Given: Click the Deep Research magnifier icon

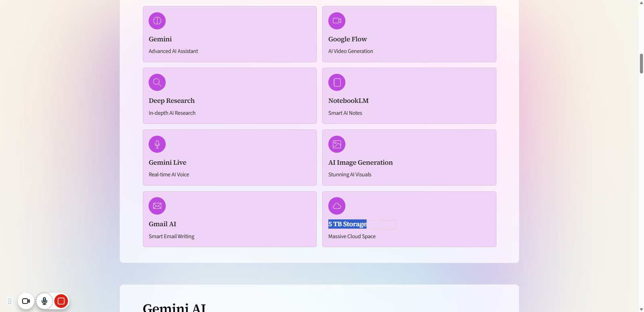Looking at the screenshot, I should pyautogui.click(x=157, y=83).
